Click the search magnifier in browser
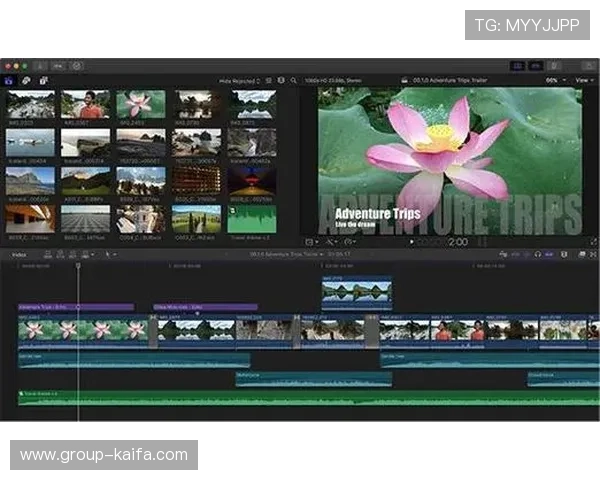The image size is (600, 480). [293, 80]
